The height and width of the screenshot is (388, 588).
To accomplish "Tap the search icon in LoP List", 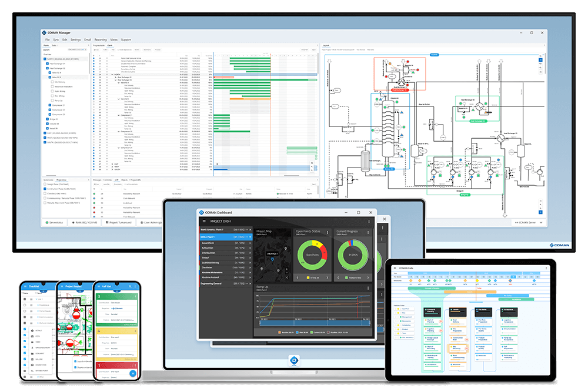I will (129, 286).
